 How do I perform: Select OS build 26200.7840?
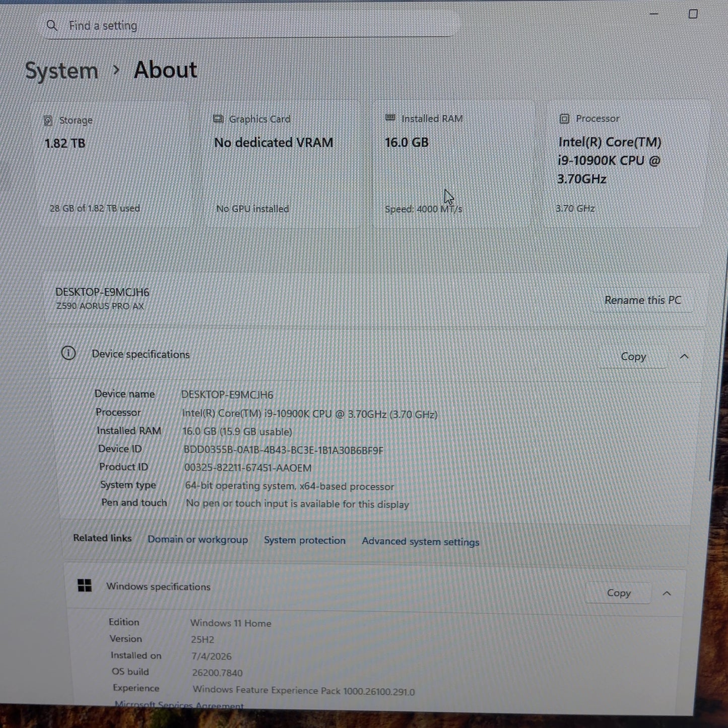217,673
